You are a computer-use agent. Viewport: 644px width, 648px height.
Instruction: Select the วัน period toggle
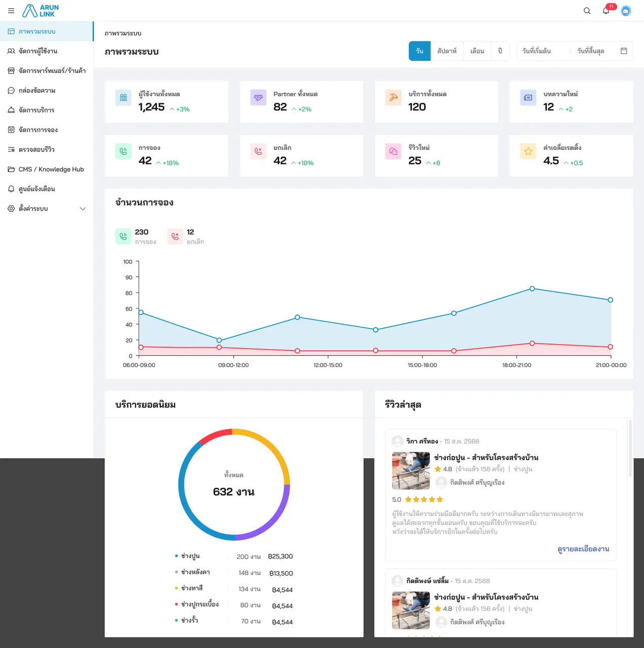(x=419, y=51)
